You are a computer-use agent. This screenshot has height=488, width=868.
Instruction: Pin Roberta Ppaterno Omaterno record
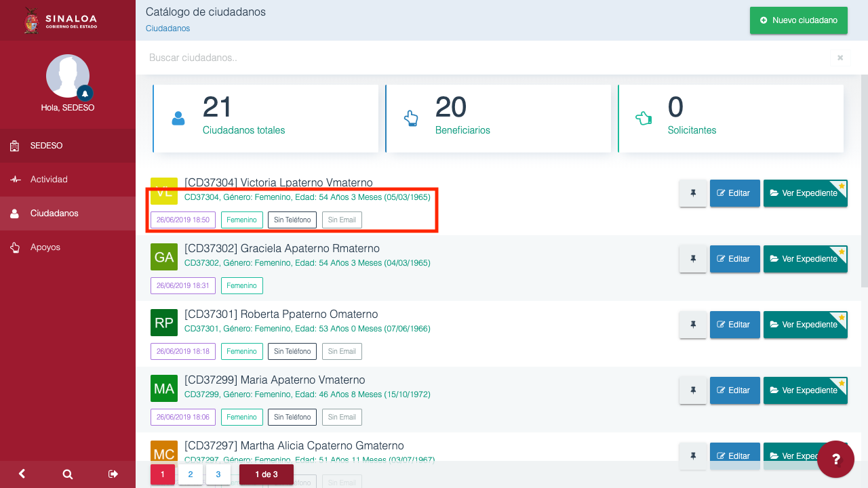(693, 325)
